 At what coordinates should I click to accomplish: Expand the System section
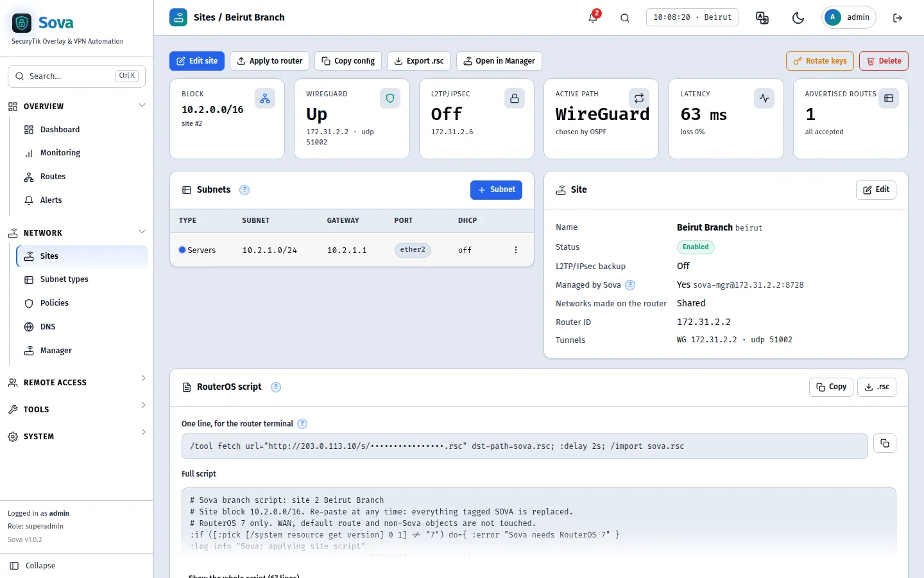tap(77, 436)
